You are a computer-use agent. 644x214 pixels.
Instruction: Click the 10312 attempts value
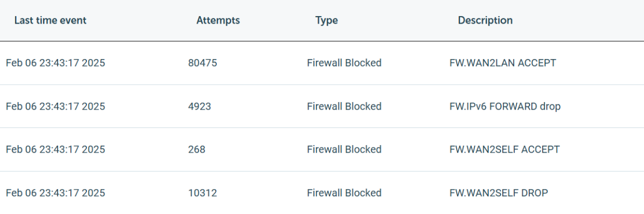point(202,193)
